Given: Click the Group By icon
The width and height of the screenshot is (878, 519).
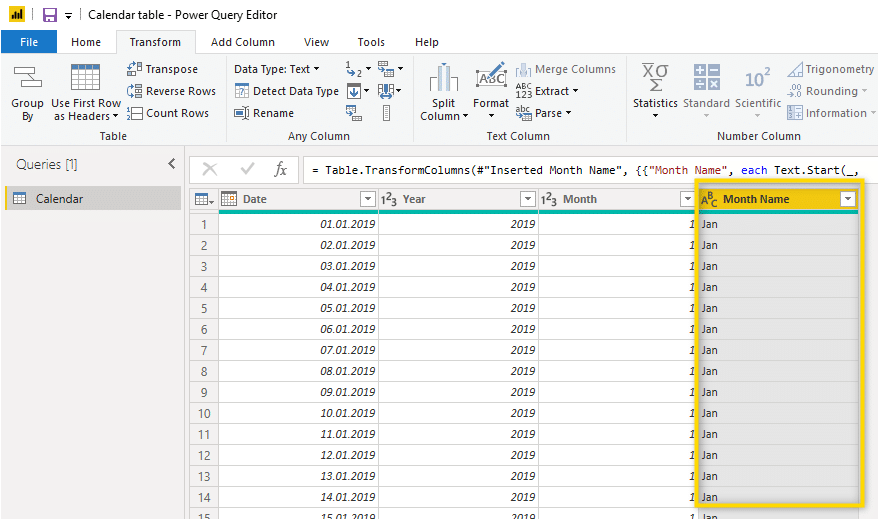Looking at the screenshot, I should 27,78.
